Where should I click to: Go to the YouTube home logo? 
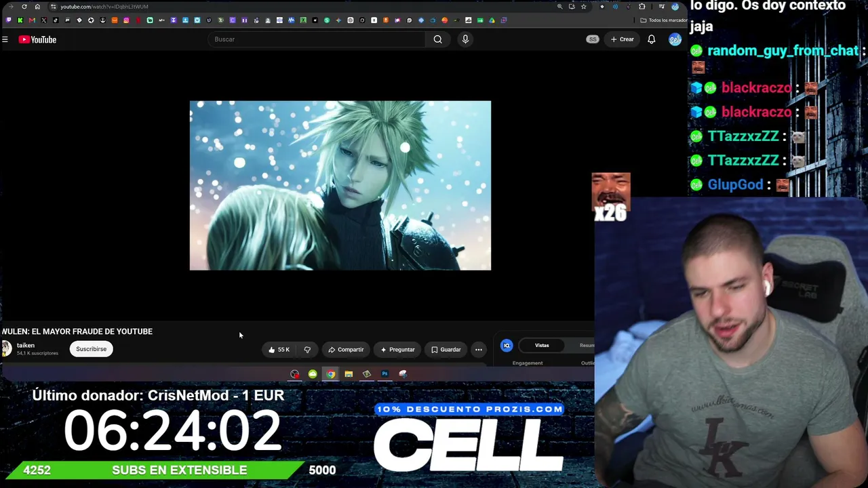click(x=37, y=39)
